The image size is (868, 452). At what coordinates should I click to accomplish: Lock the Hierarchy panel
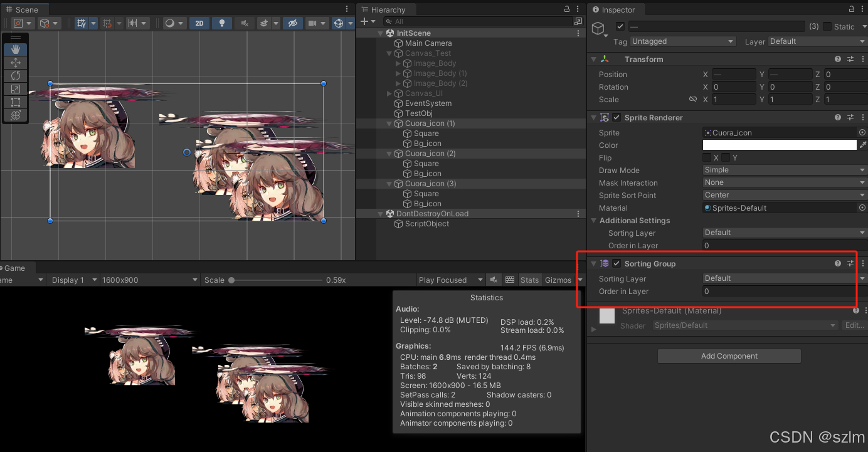point(567,9)
